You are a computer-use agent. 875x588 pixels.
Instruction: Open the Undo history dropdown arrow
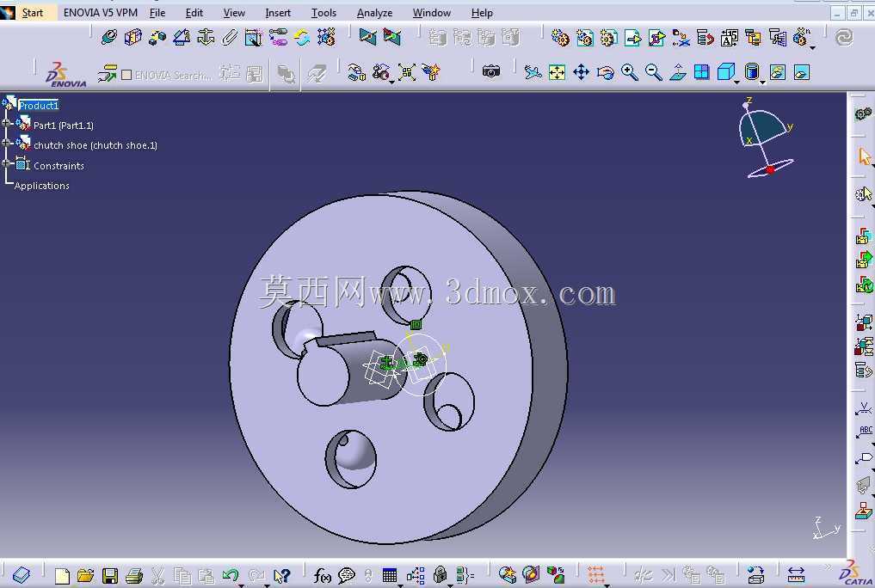[x=241, y=585]
